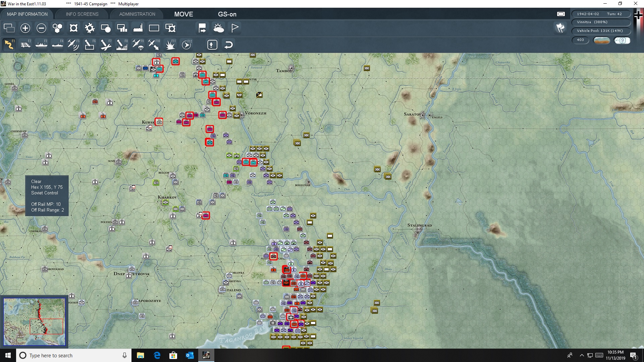Select the F1 move mode icon

[9, 45]
